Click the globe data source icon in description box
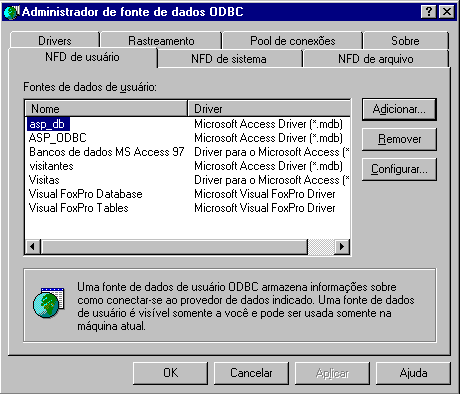This screenshot has height=394, width=460. [x=49, y=303]
